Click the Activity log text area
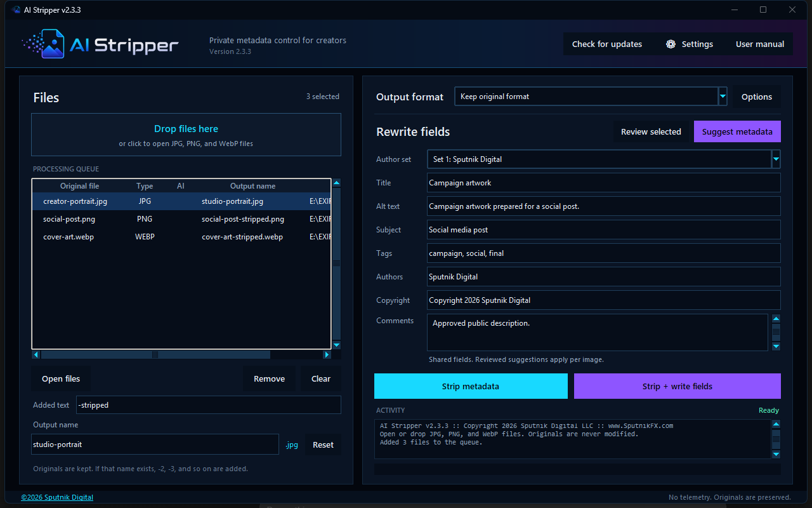812x508 pixels. pos(572,439)
